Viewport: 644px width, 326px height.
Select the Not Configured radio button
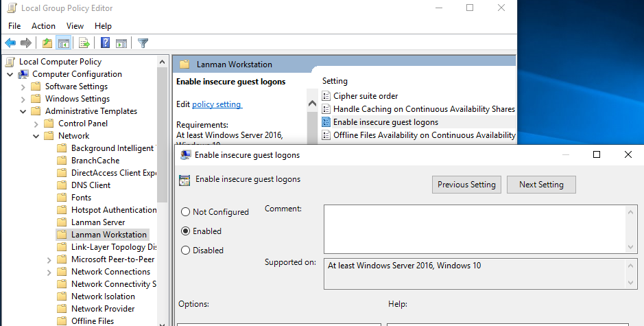[186, 211]
